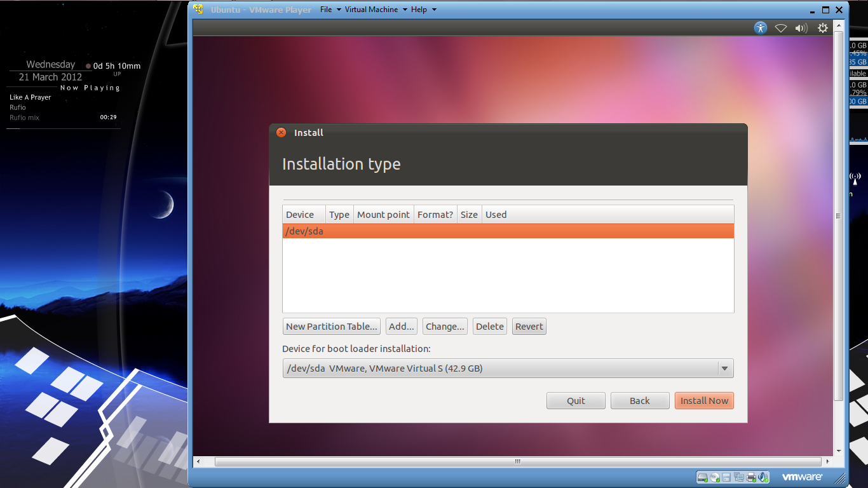Expand the Virtual Machine dropdown arrow
Image resolution: width=868 pixels, height=488 pixels.
(405, 10)
